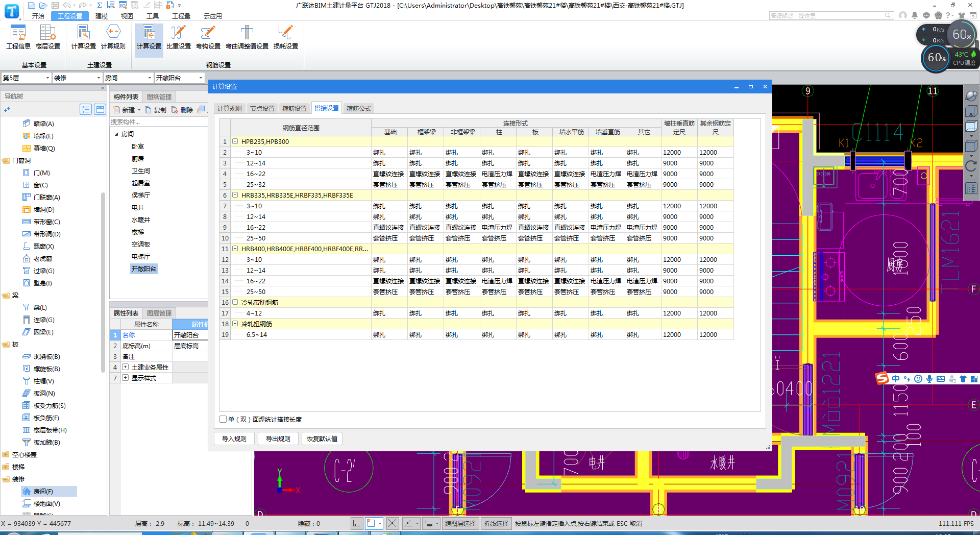Collapse HRB335,HRB335E group row
980x535 pixels.
pos(235,195)
